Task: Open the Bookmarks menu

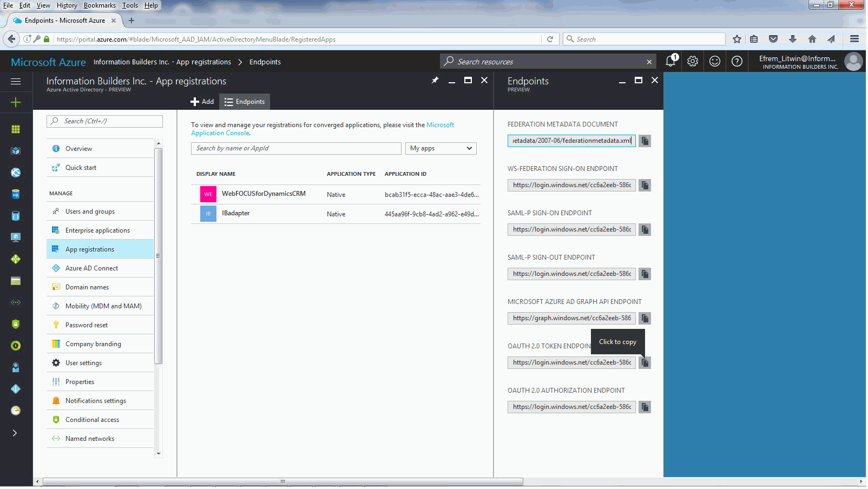Action: (100, 5)
